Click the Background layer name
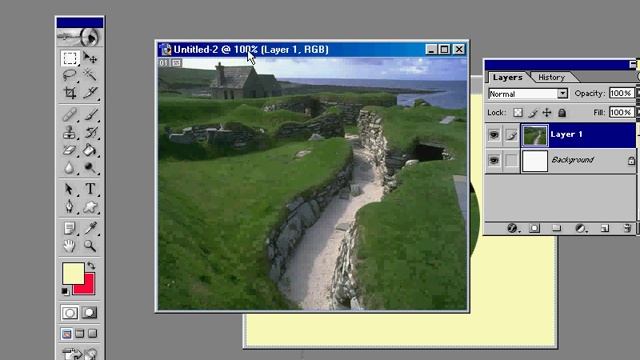640x360 pixels. 573,160
